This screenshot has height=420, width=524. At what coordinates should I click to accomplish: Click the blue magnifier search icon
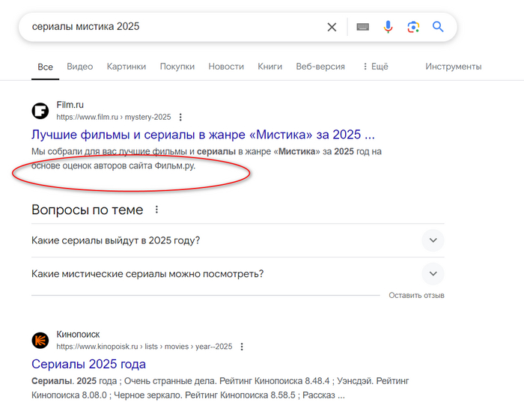tap(438, 27)
